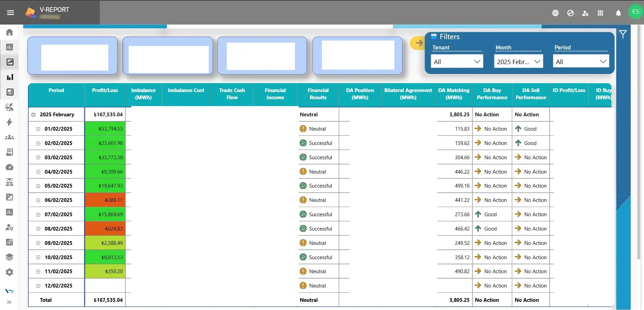This screenshot has width=644, height=310.
Task: Click the lightning bolt sidebar icon
Action: [x=10, y=122]
